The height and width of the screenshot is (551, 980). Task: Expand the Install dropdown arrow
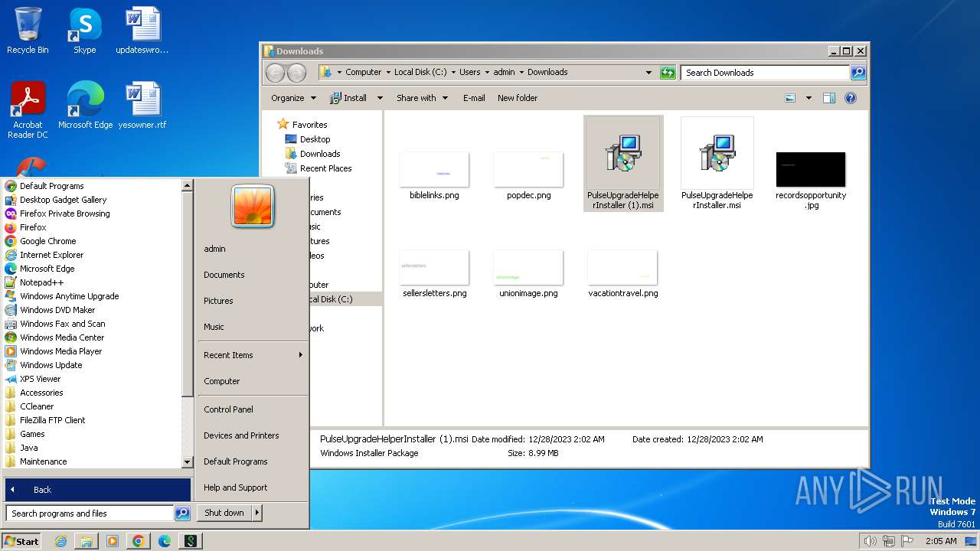coord(380,98)
